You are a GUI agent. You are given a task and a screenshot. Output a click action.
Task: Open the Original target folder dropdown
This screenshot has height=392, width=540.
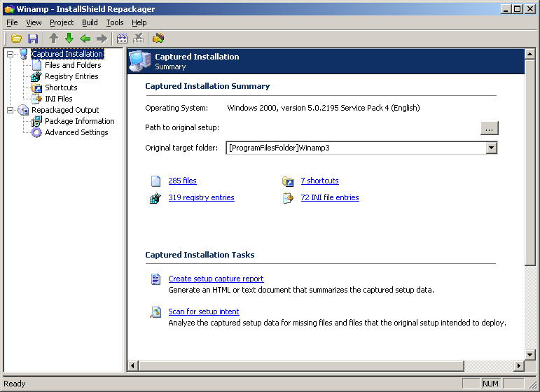click(491, 148)
